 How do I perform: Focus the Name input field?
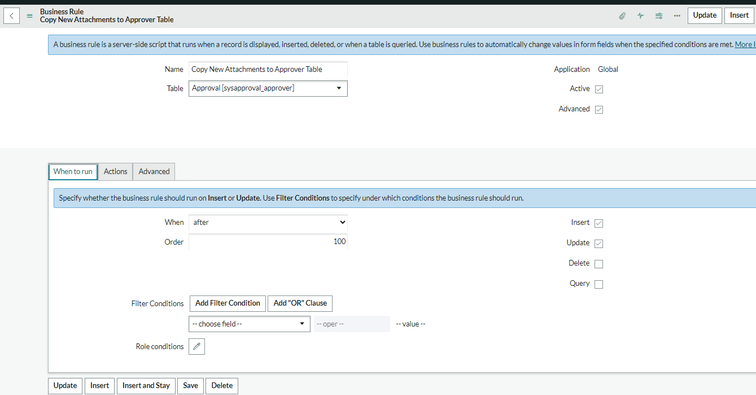pos(268,69)
